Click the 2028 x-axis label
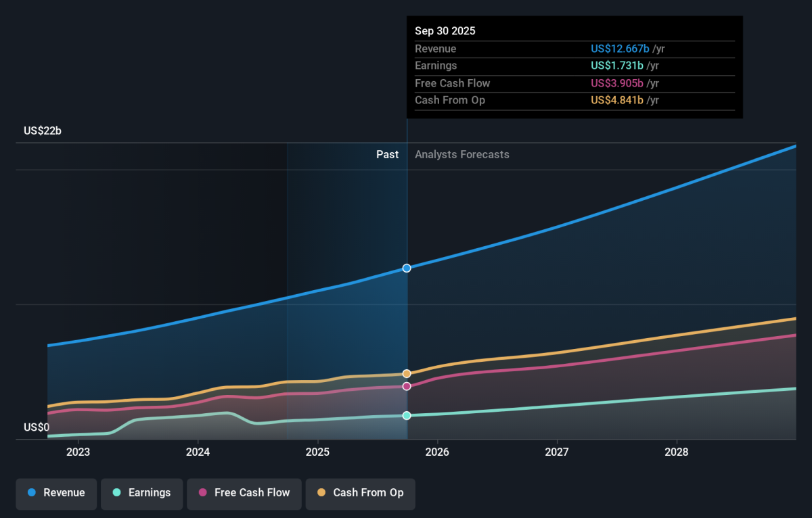Screen dimensions: 812x518 (677, 452)
